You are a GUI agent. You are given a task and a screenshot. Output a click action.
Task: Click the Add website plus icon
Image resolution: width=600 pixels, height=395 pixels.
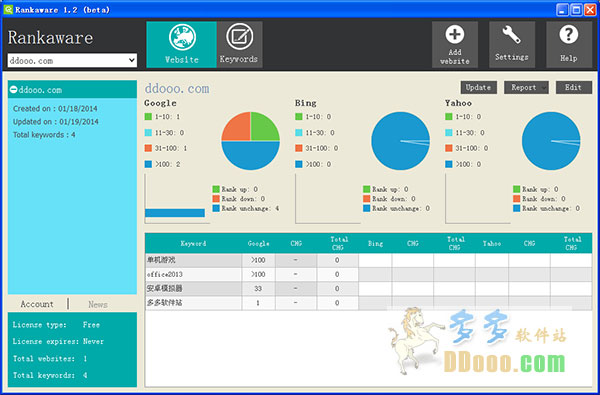point(455,35)
